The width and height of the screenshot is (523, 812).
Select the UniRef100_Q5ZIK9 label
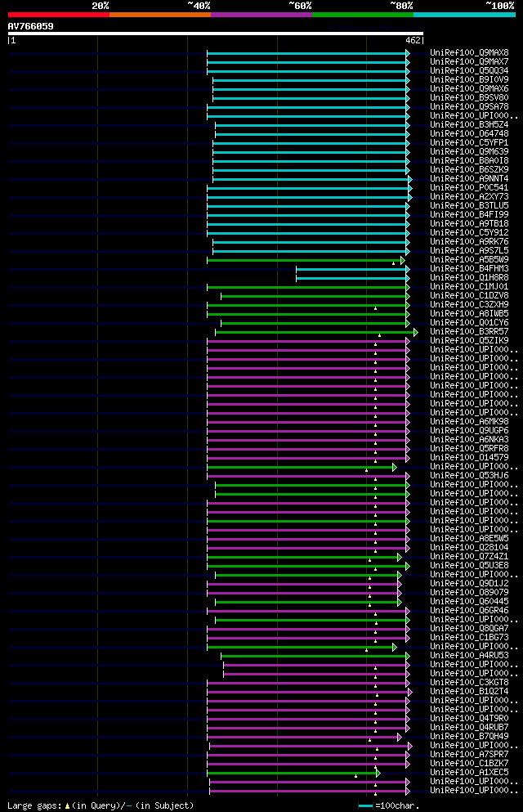(469, 341)
